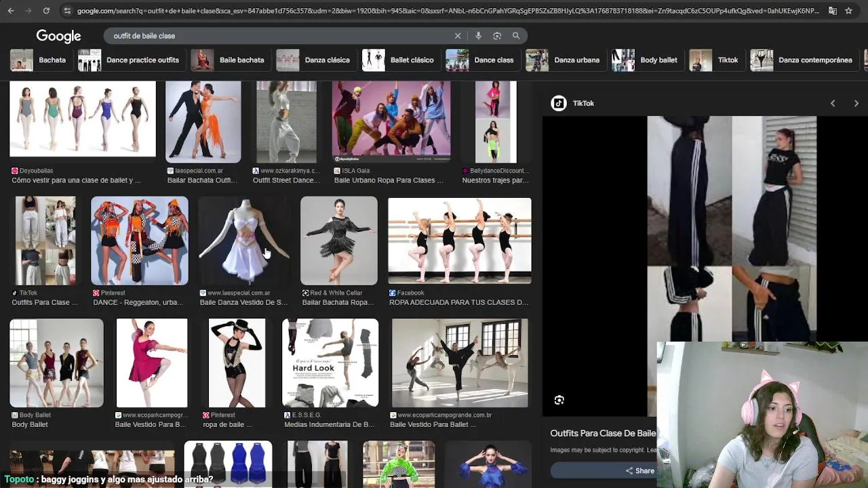Viewport: 868px width, 488px height.
Task: Open the grey street dance outfit thumbnail
Action: click(286, 122)
